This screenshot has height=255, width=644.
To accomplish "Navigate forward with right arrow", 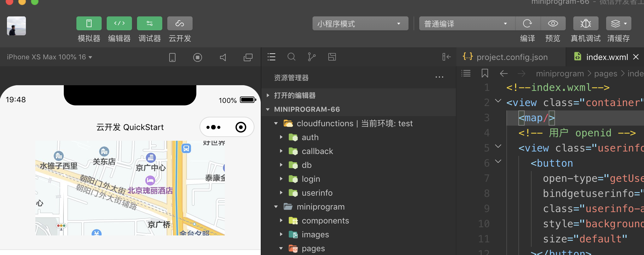I will [522, 74].
